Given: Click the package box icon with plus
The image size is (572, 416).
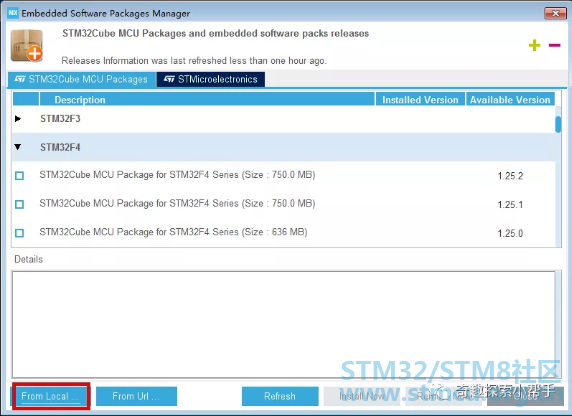Looking at the screenshot, I should click(27, 46).
